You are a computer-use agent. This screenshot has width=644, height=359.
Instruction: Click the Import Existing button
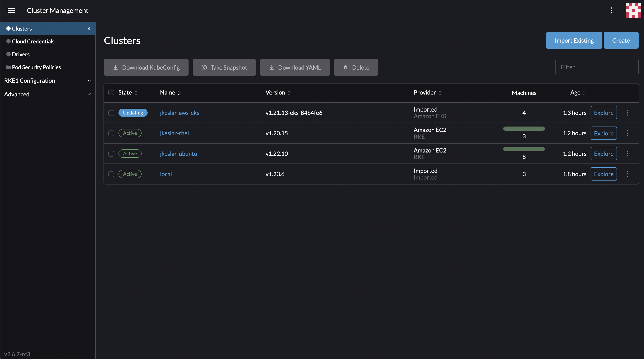click(574, 40)
